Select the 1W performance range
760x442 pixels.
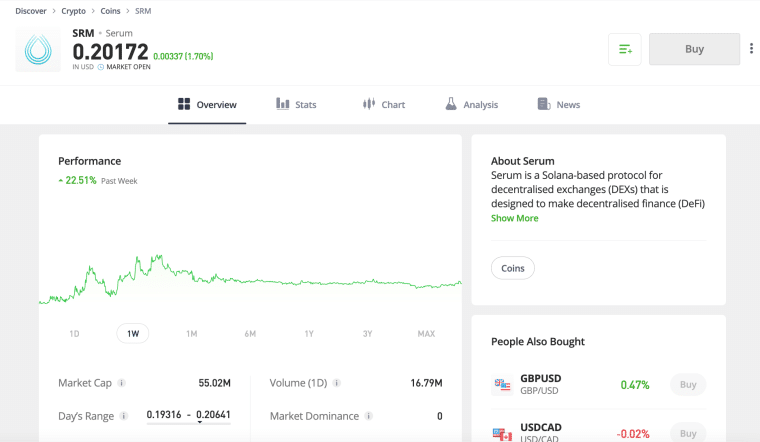[133, 333]
